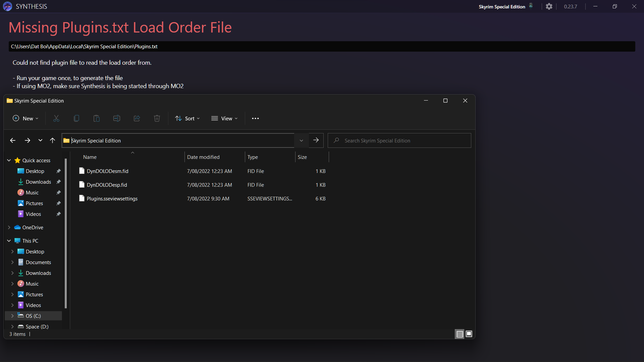Open the View dropdown menu
This screenshot has height=362, width=644.
coord(224,118)
